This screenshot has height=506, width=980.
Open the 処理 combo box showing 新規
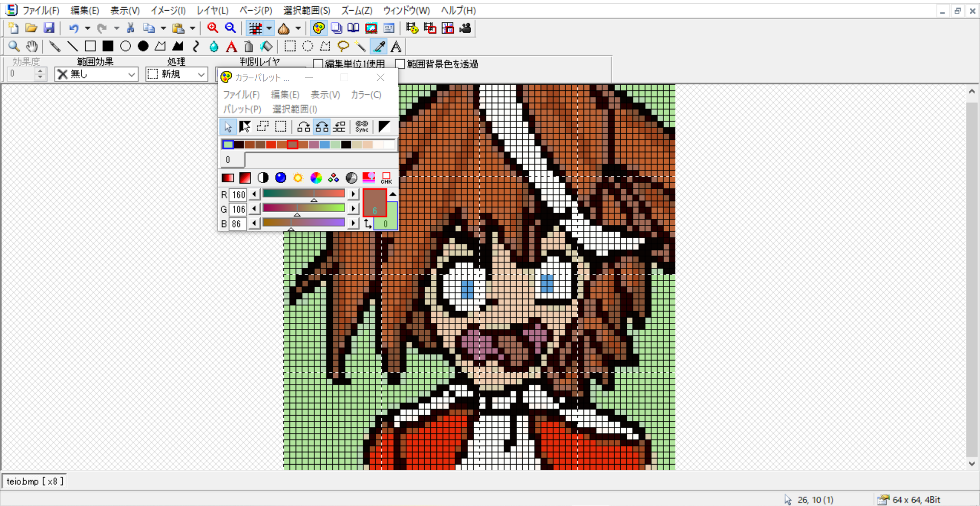click(x=177, y=74)
